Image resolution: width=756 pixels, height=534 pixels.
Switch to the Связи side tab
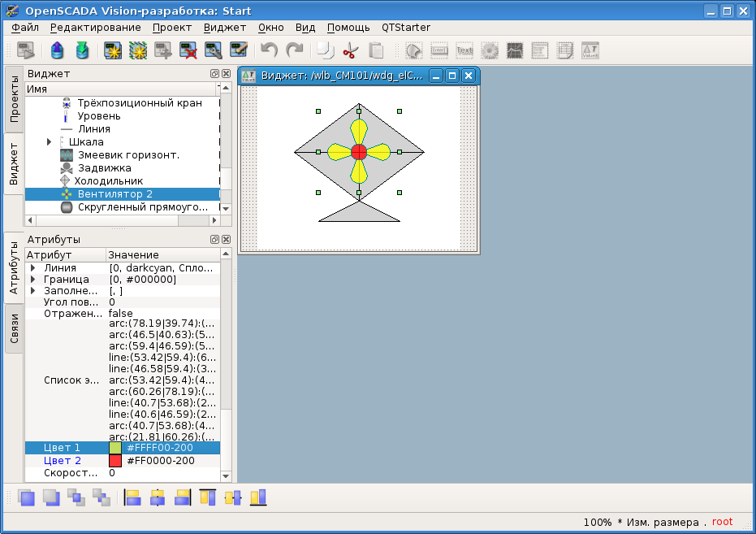14,328
